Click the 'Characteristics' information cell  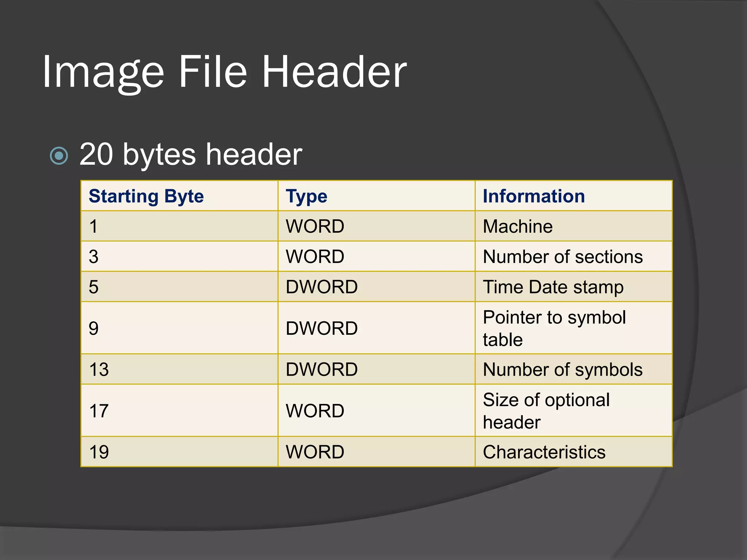[574, 451]
